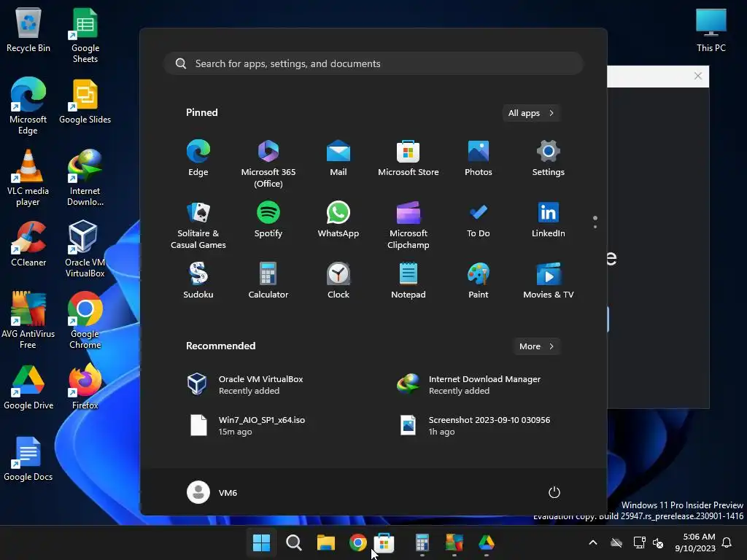
Task: Open Edge from pinned apps
Action: [x=198, y=158]
